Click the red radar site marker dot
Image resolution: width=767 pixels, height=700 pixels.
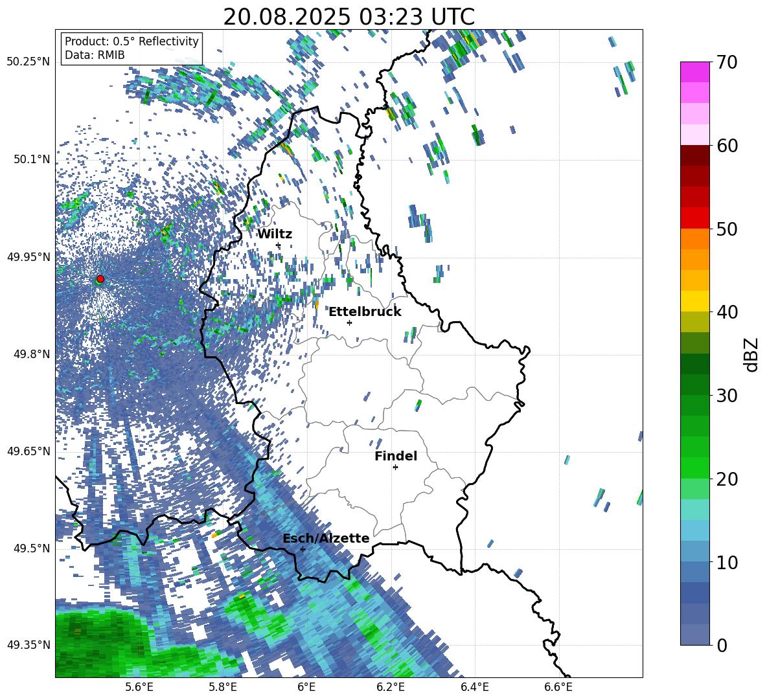[100, 278]
